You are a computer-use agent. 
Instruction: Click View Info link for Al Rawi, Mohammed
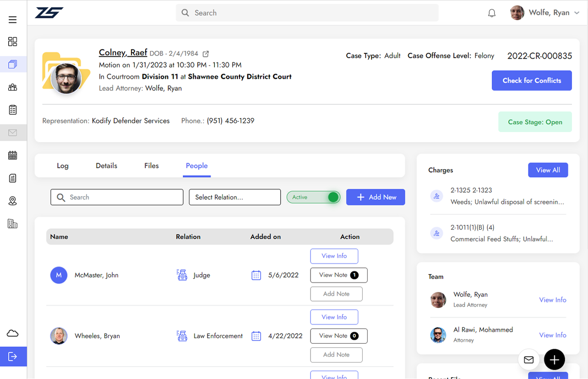pos(552,335)
